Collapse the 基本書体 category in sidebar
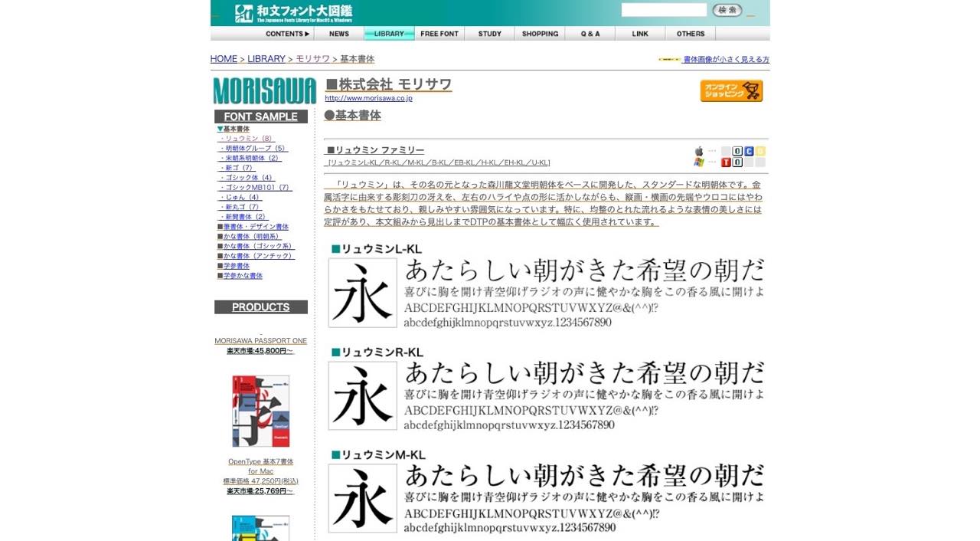The height and width of the screenshot is (541, 980). pos(234,129)
